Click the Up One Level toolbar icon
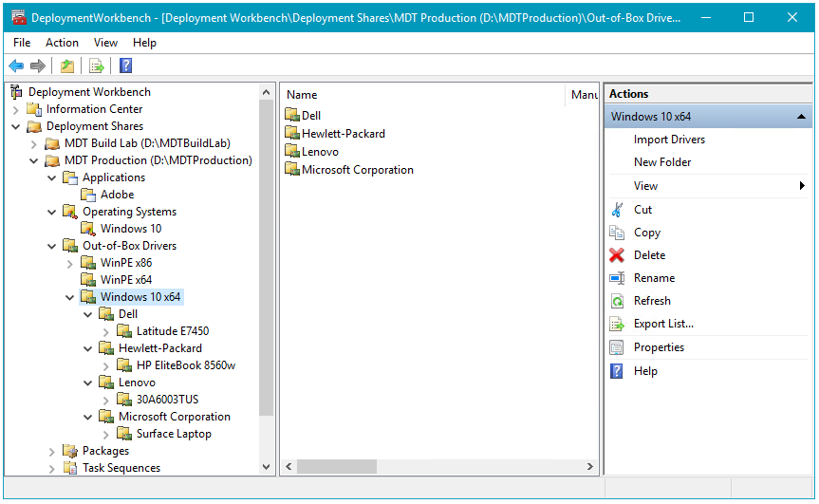 coord(66,65)
